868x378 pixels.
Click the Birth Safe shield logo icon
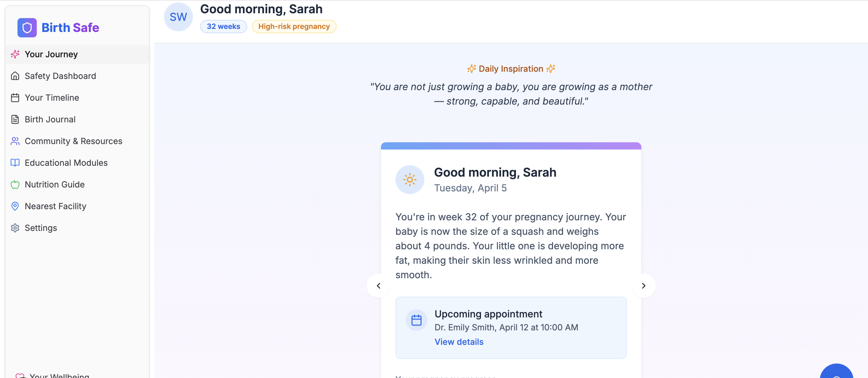pyautogui.click(x=27, y=28)
